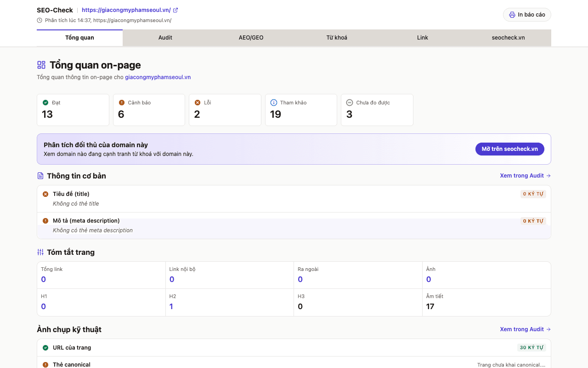The height and width of the screenshot is (368, 588).
Task: Click the sliders icon beside Tóm tắt trang
Action: tap(40, 252)
